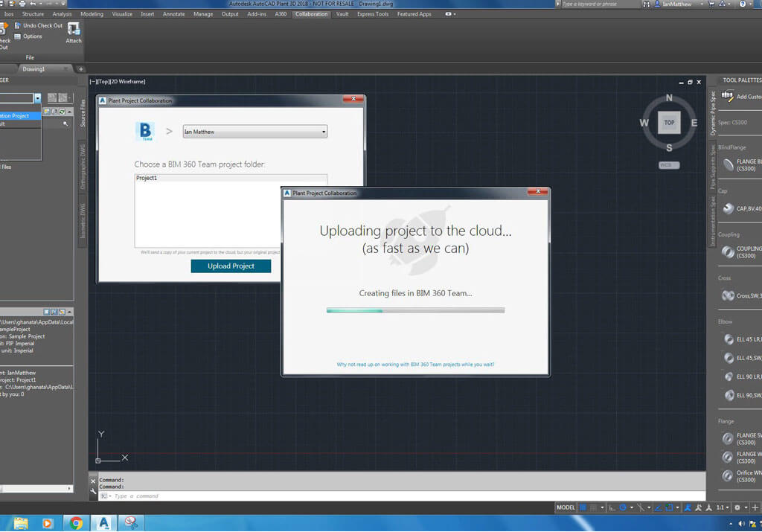This screenshot has height=532, width=762.
Task: Select Project1 in the project folder list
Action: click(231, 179)
